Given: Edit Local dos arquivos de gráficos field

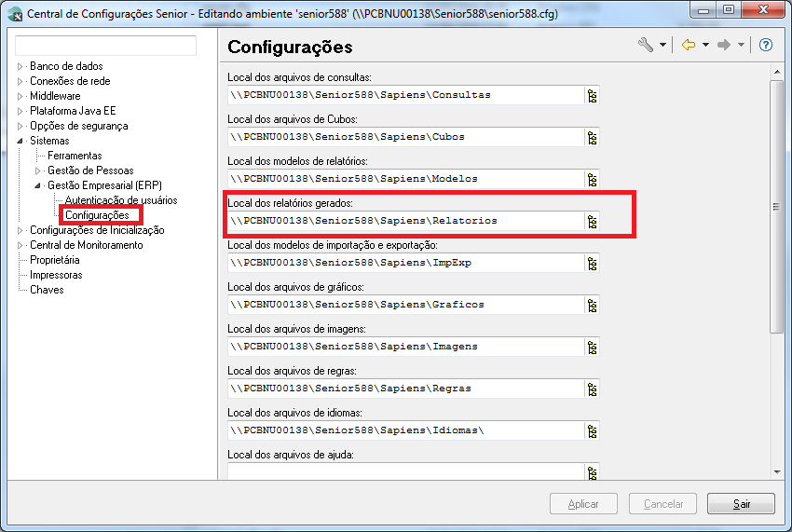Looking at the screenshot, I should (x=405, y=305).
